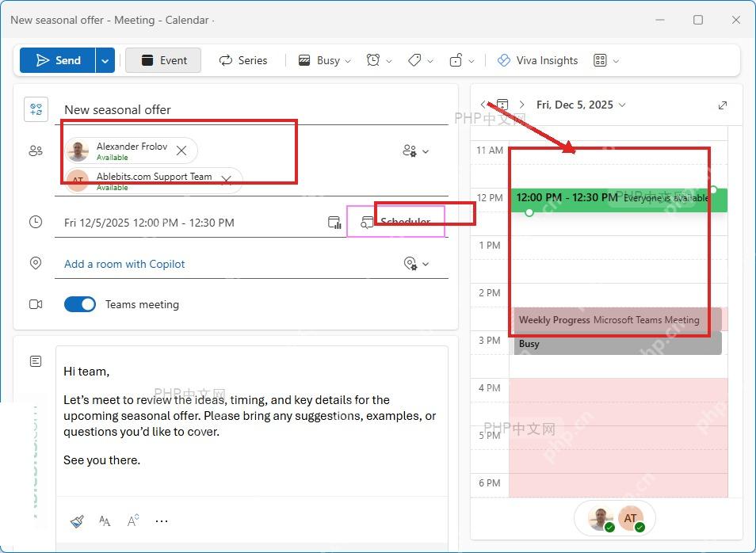Screen dimensions: 756x553
Task: Click the video camera icon
Action: [x=36, y=304]
